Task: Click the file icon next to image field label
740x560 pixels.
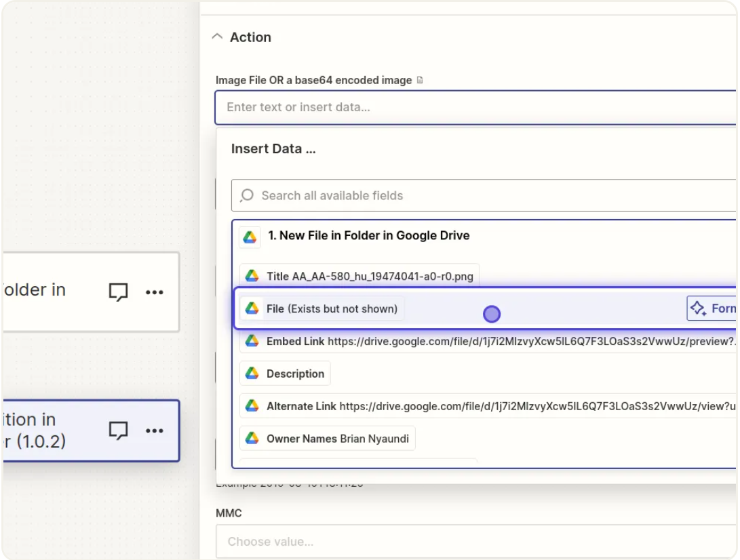Action: point(420,80)
